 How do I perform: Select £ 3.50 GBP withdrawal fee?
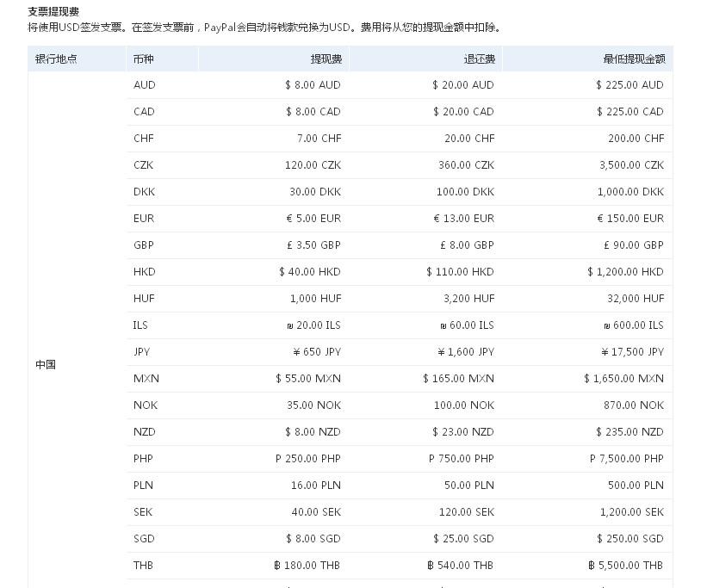click(313, 244)
